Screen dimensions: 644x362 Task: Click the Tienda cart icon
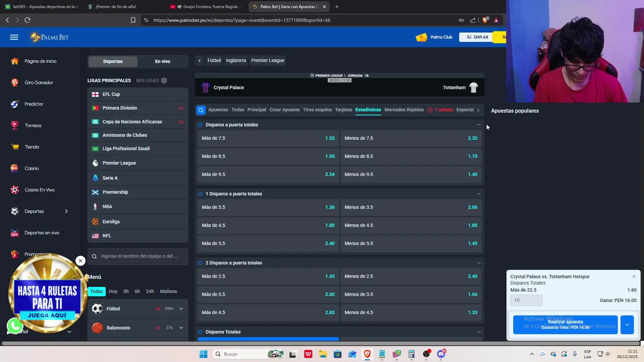[15, 147]
